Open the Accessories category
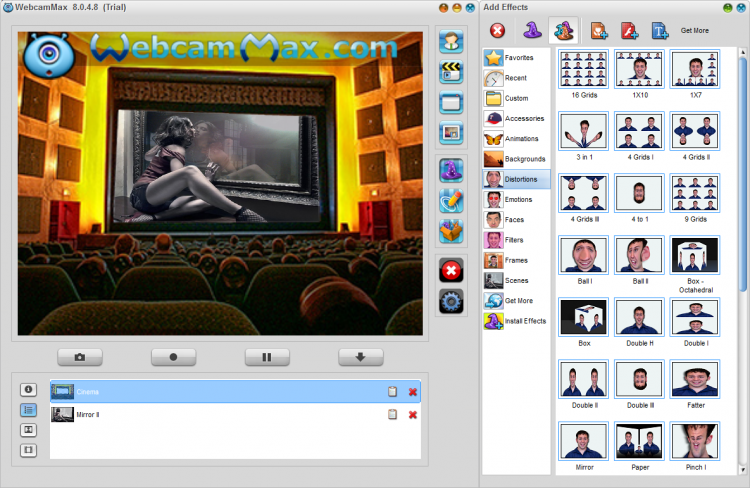This screenshot has height=488, width=750. (516, 118)
